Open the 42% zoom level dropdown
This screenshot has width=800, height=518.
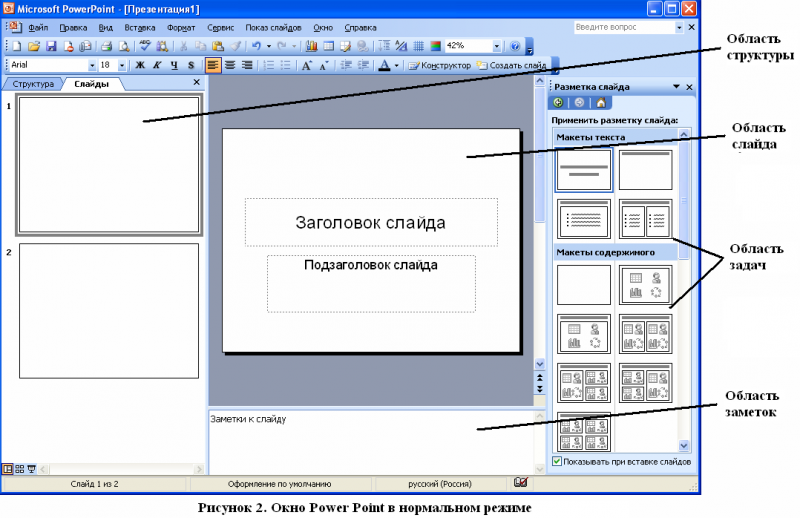pos(497,46)
